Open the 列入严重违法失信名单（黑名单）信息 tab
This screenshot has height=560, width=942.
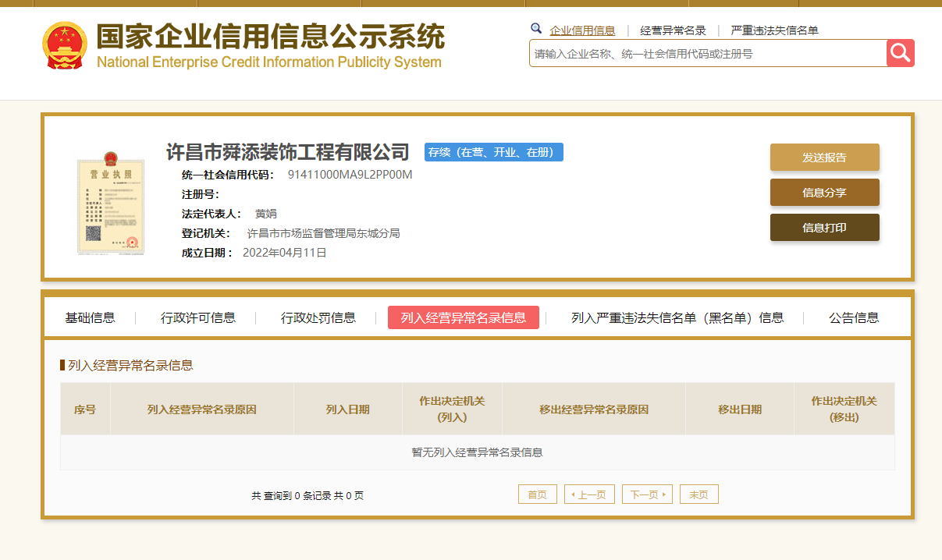click(x=677, y=317)
